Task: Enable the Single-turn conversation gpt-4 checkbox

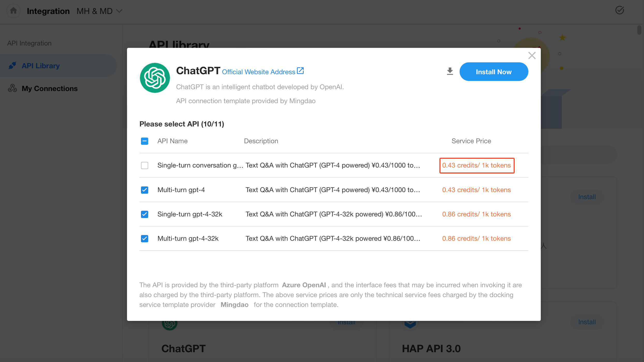Action: tap(145, 165)
